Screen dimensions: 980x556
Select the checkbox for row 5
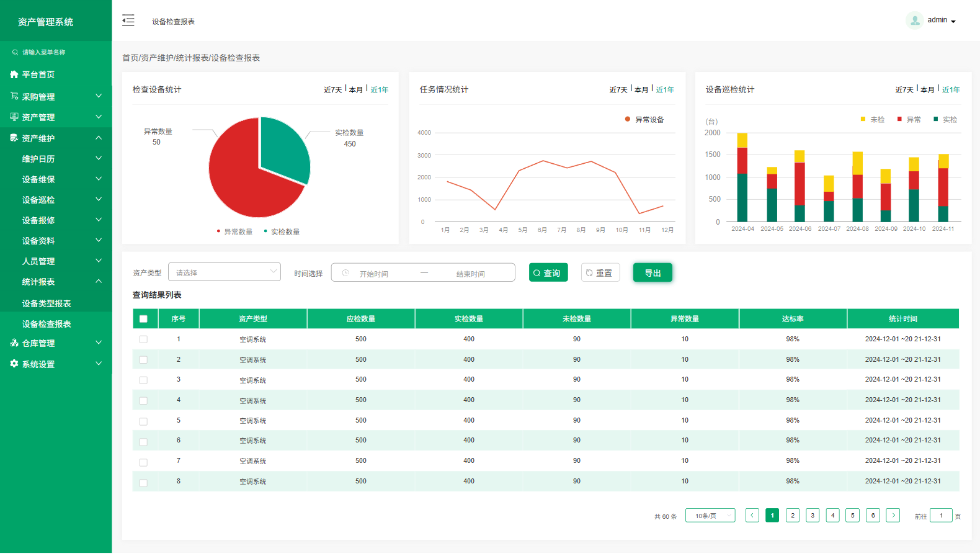pyautogui.click(x=143, y=421)
